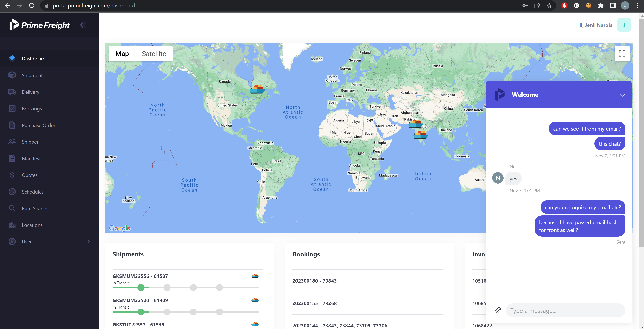Click active progress step of GKSMUM22556
644x329 pixels.
[141, 287]
